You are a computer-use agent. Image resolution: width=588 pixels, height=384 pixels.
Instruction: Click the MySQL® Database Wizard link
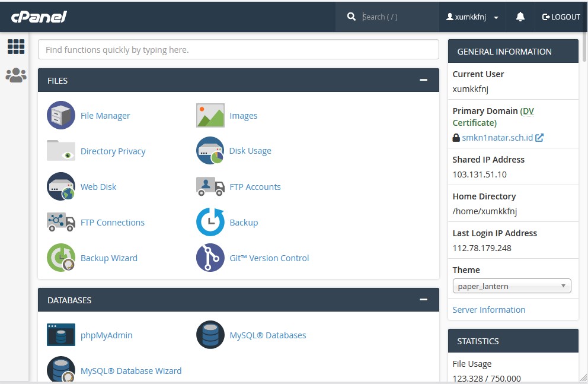pos(131,371)
